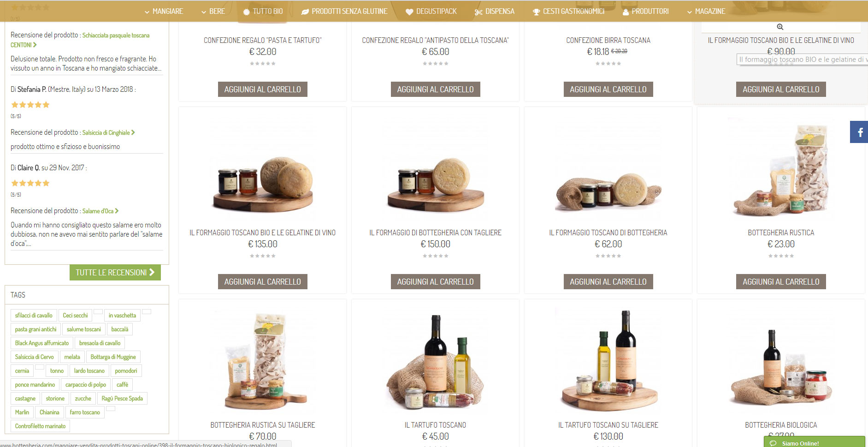Open Produttori person menu item

coord(645,11)
